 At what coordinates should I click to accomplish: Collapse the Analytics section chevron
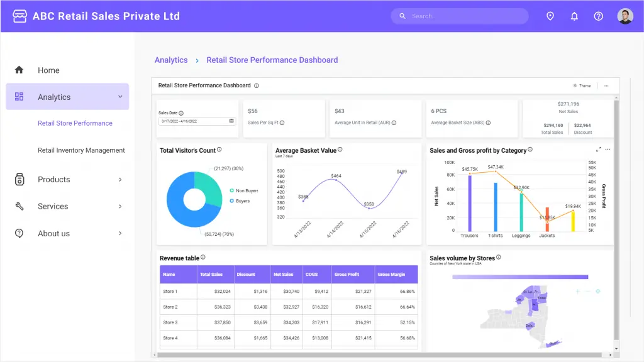119,96
